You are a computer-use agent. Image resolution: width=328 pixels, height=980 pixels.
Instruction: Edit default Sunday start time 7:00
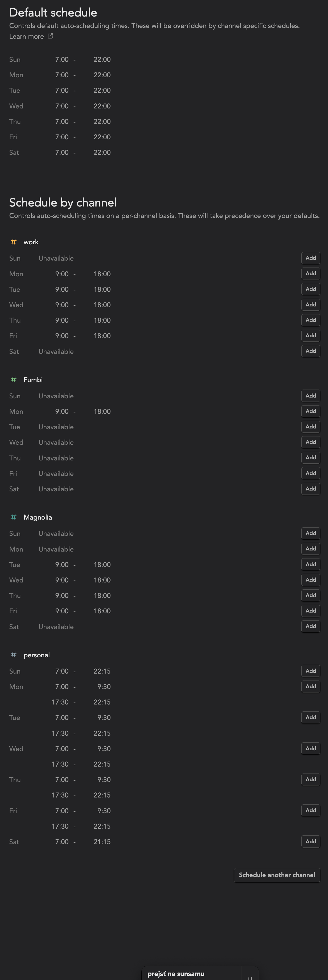point(62,60)
